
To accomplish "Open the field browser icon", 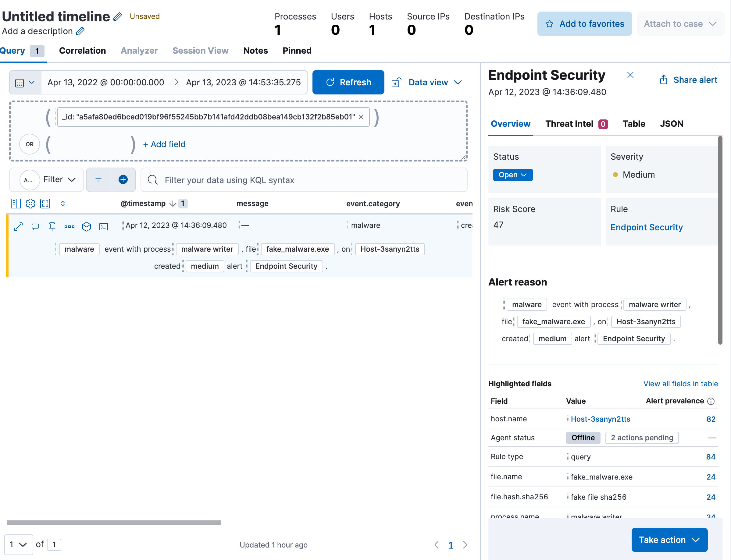I will pos(15,203).
